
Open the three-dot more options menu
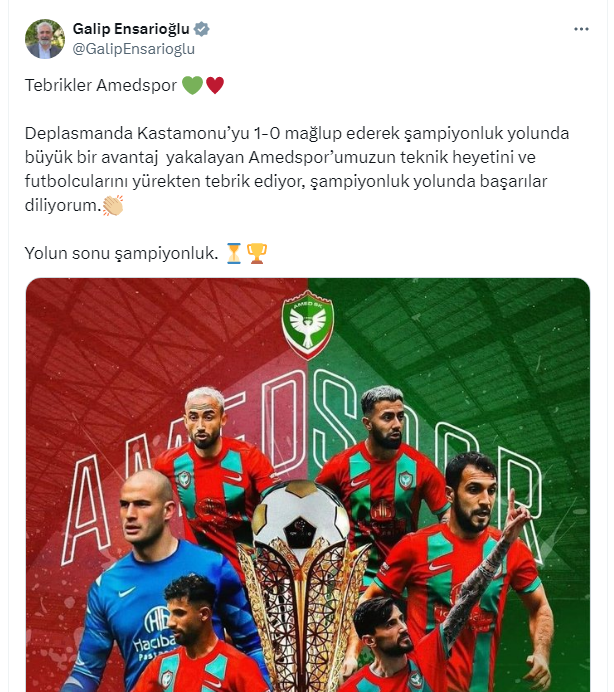(581, 29)
